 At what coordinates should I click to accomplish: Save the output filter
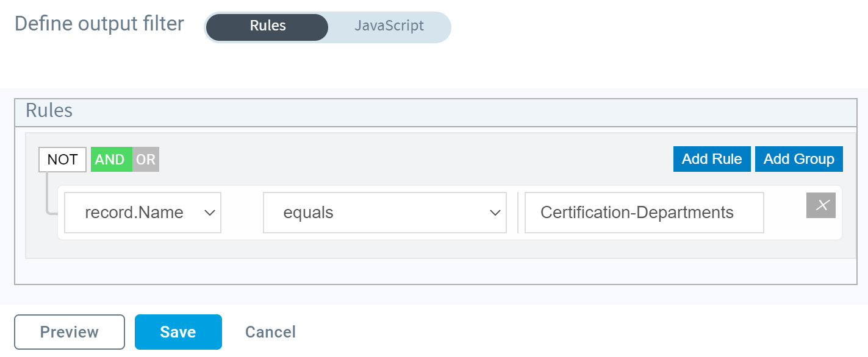point(178,332)
